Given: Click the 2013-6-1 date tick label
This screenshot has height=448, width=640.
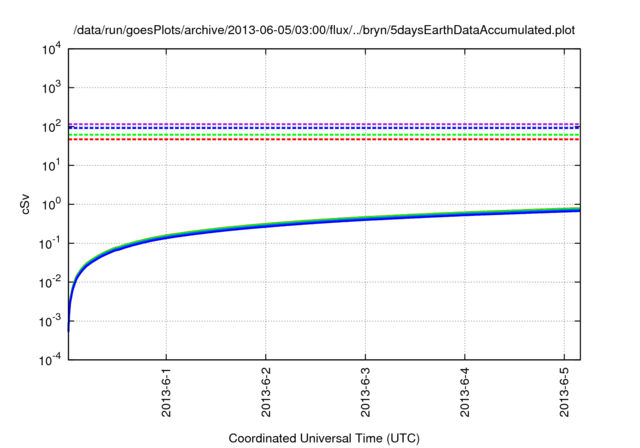Looking at the screenshot, I should tap(166, 392).
